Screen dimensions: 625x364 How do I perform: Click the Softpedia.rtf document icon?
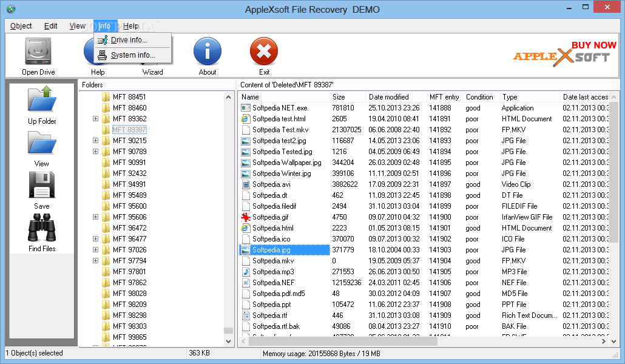pos(246,315)
